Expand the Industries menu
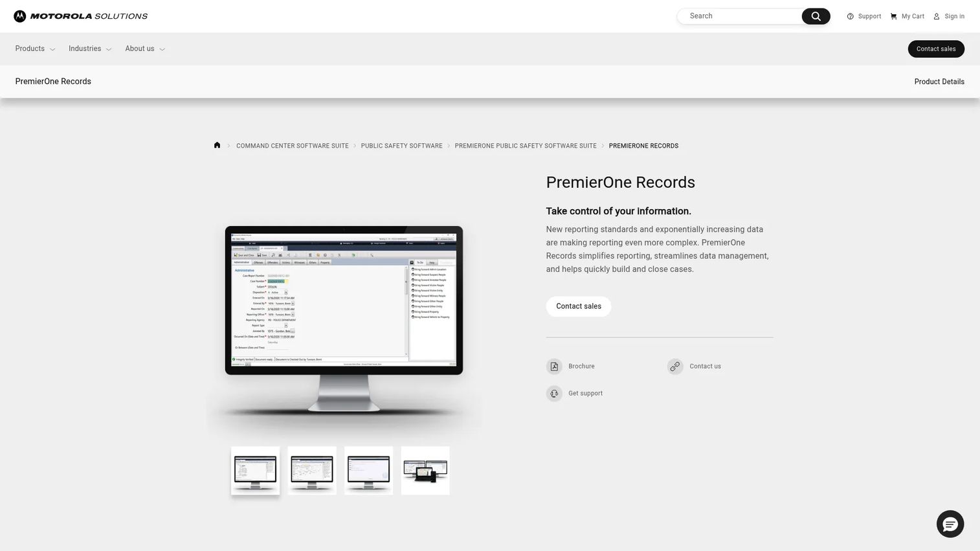Image resolution: width=980 pixels, height=551 pixels. click(x=90, y=49)
